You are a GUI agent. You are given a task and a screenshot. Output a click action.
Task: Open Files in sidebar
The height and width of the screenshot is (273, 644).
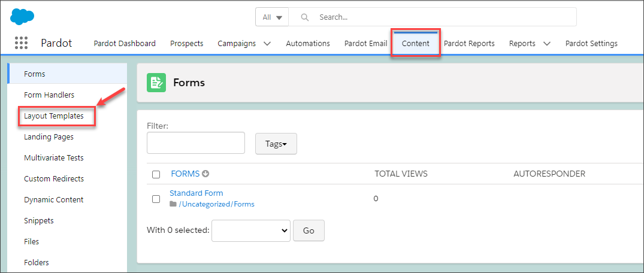click(32, 241)
